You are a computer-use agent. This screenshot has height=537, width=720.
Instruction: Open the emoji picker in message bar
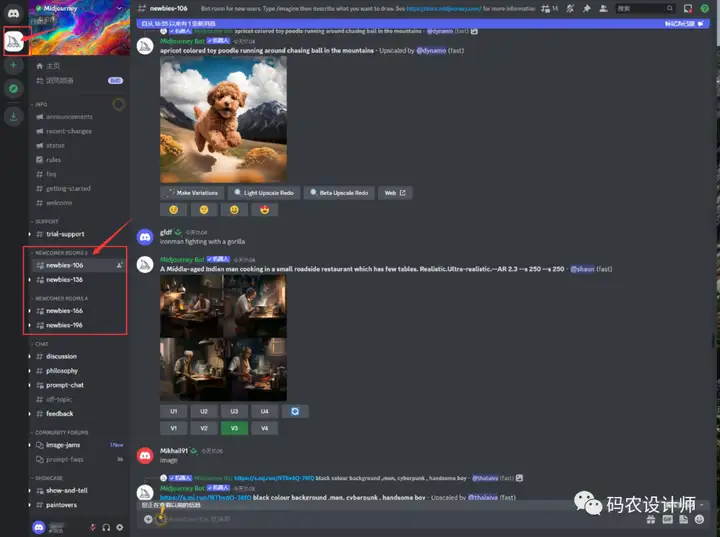click(699, 519)
